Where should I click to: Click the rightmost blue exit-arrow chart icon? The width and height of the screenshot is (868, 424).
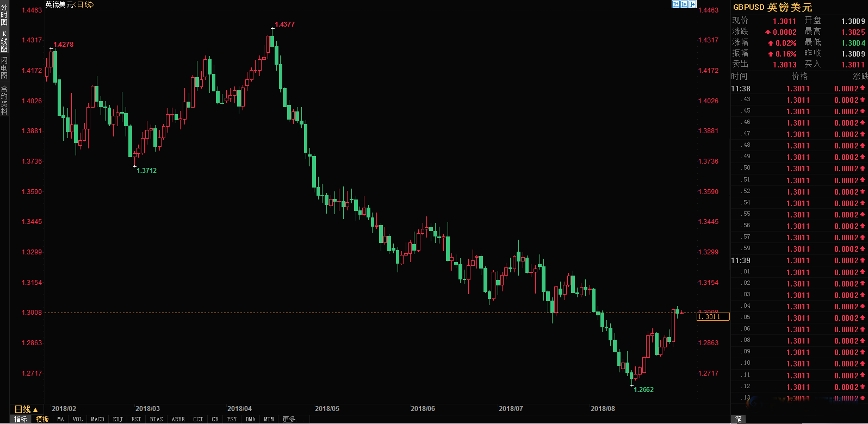[692, 4]
